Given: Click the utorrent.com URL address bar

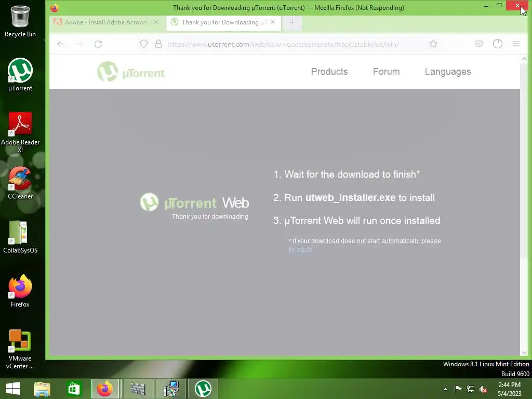Looking at the screenshot, I should click(x=283, y=45).
